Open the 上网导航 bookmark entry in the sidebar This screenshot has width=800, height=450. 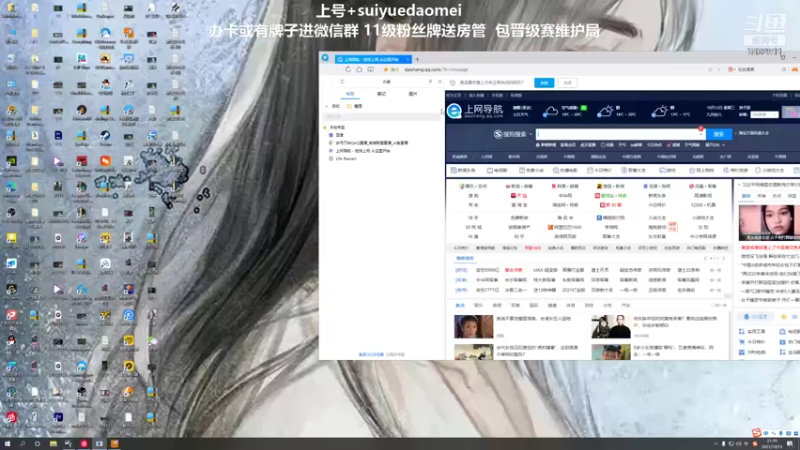pos(360,151)
